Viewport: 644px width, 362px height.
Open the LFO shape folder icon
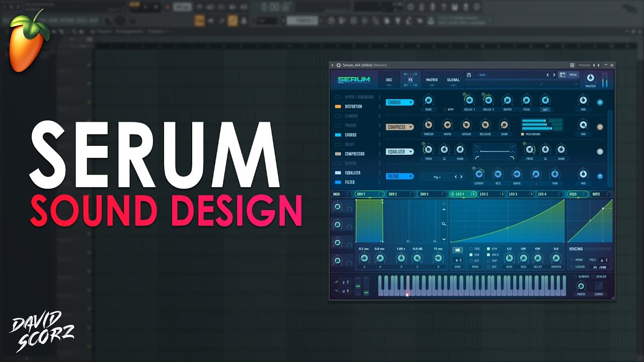coord(457,250)
